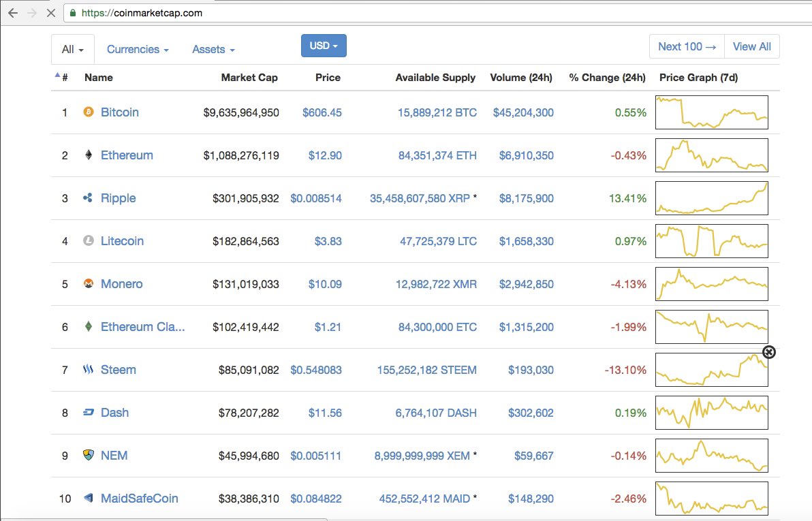Click MaidSafeCoin volume $148,290
Viewport: 812px width, 521px height.
pos(531,499)
